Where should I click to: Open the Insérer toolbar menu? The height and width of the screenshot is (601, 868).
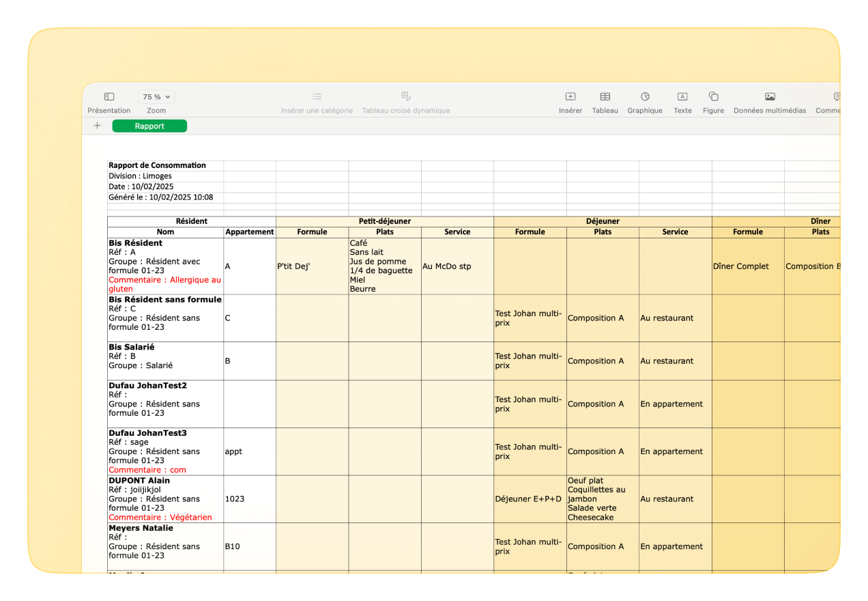pos(570,97)
